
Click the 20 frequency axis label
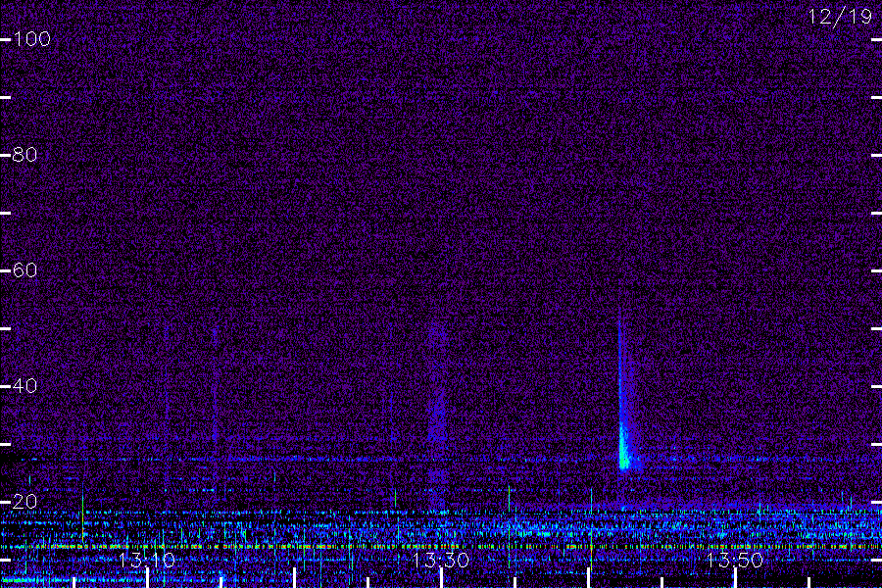coord(24,502)
